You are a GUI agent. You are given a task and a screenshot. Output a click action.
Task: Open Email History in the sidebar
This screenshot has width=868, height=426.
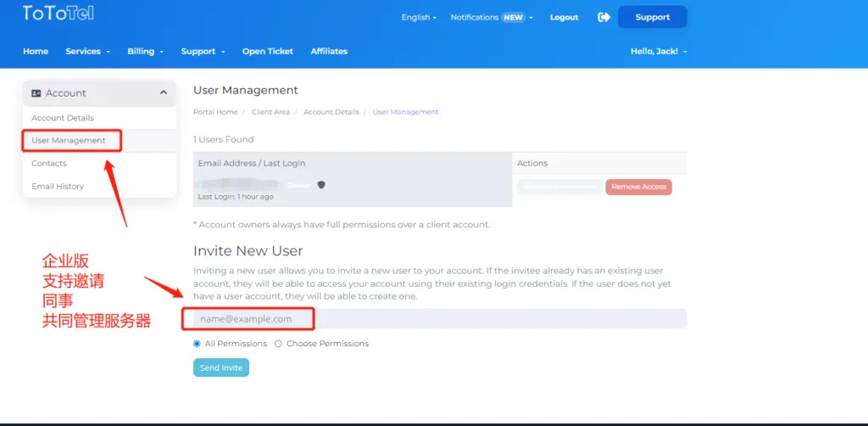[x=58, y=186]
